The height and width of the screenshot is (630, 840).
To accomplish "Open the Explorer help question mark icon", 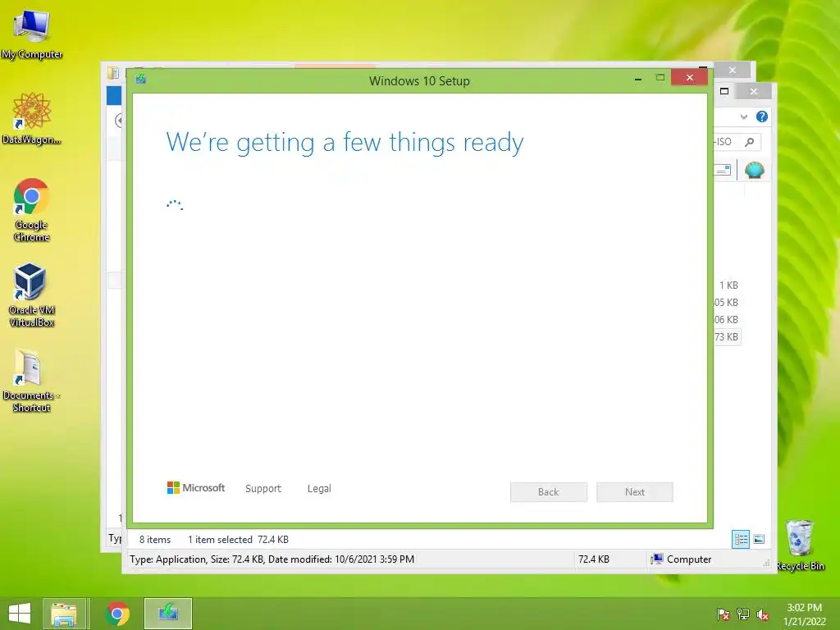I will [762, 116].
